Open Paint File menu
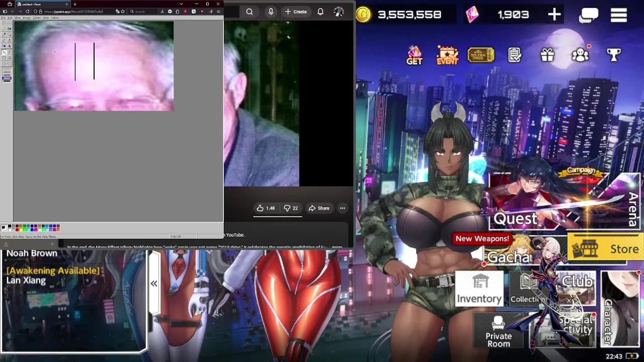The image size is (644, 362). tap(3, 18)
